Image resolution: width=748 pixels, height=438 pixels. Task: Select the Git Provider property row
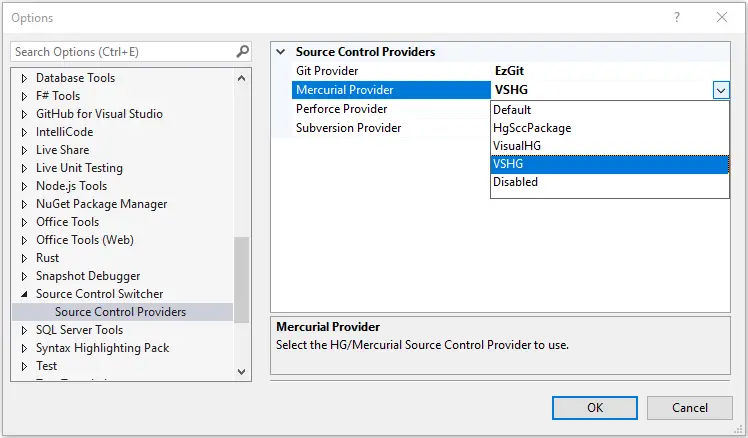point(510,71)
